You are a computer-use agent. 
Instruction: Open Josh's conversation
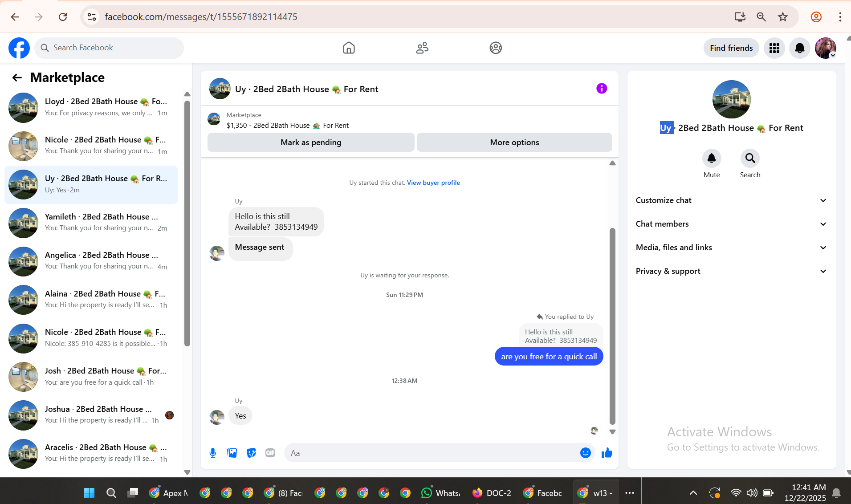[91, 377]
